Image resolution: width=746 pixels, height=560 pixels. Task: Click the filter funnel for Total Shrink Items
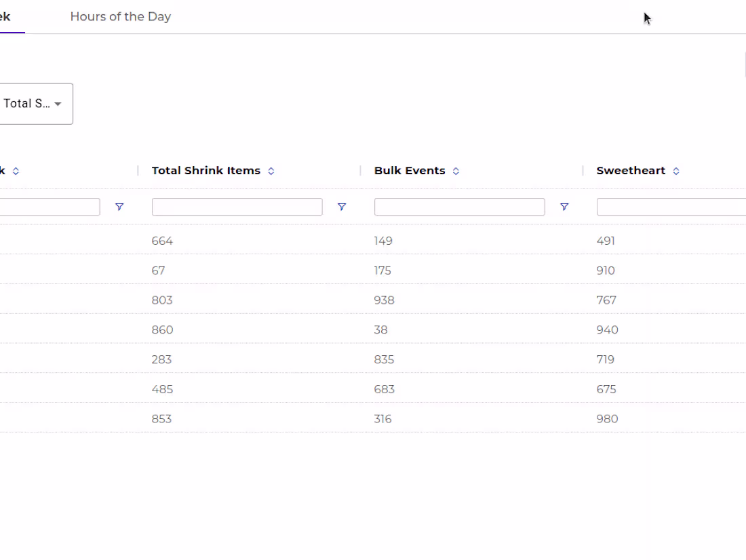click(x=342, y=207)
